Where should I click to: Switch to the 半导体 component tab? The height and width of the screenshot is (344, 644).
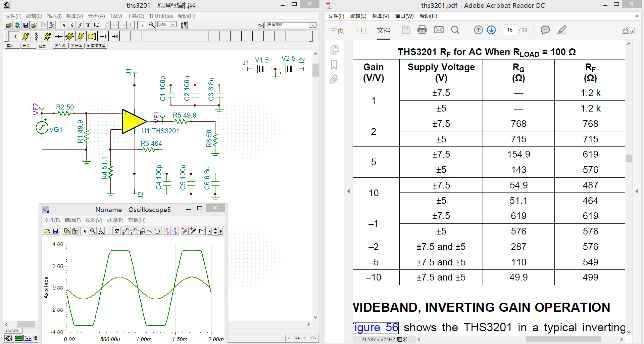click(77, 46)
